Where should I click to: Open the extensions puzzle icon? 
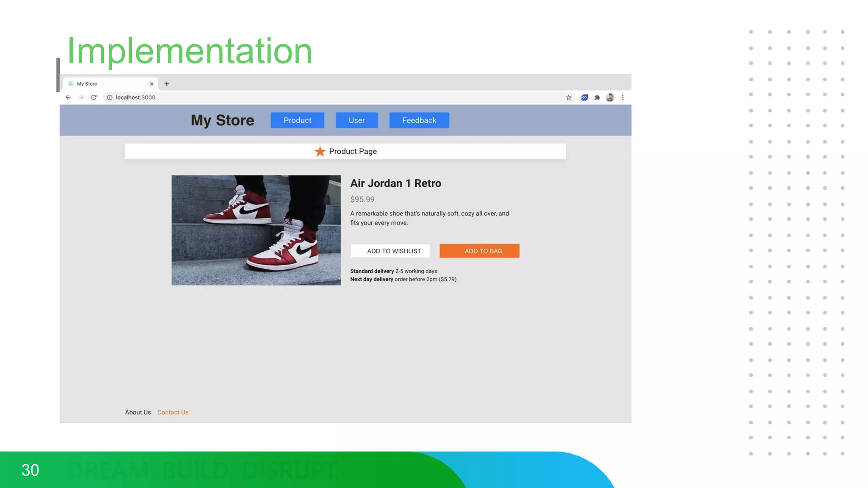597,97
